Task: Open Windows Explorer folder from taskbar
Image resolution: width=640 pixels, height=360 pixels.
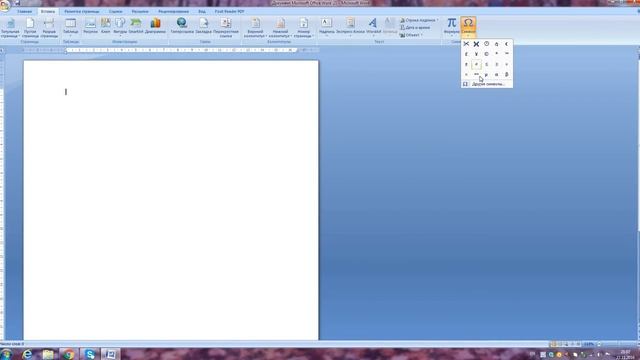Action: (48, 354)
